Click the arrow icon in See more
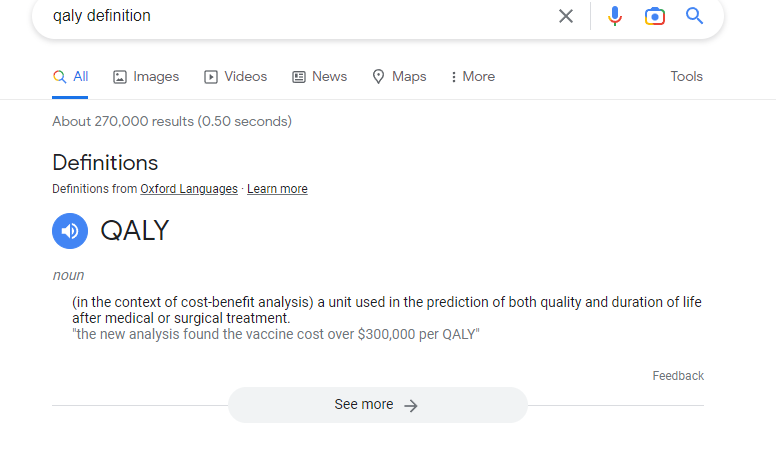This screenshot has height=457, width=776. click(411, 406)
